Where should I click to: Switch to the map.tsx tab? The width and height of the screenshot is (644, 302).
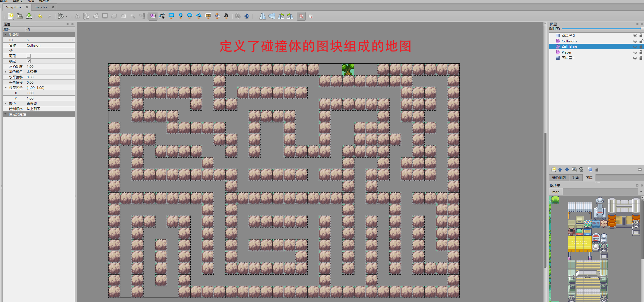(x=41, y=7)
